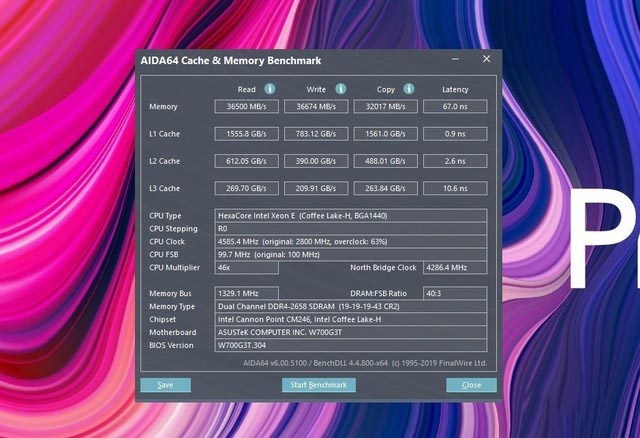Click the CPU Multiplier label
The image size is (640, 438).
click(x=175, y=268)
